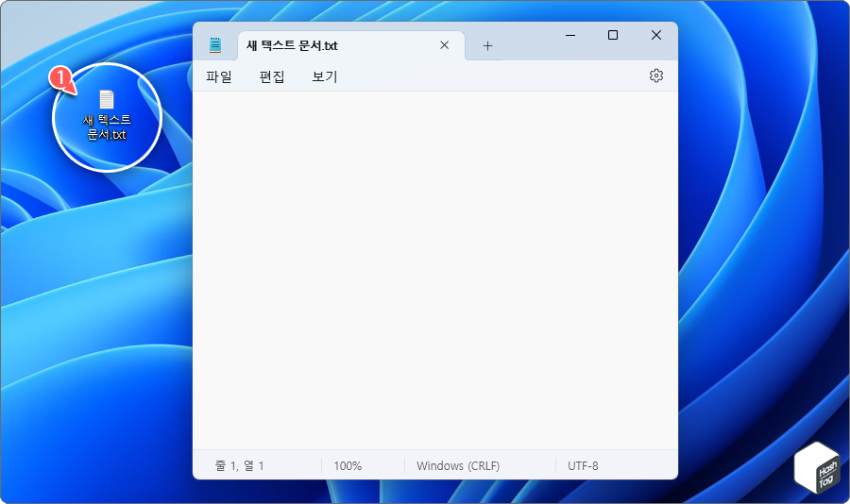Image resolution: width=850 pixels, height=504 pixels.
Task: Click the 100% zoom level in status bar
Action: tap(348, 465)
